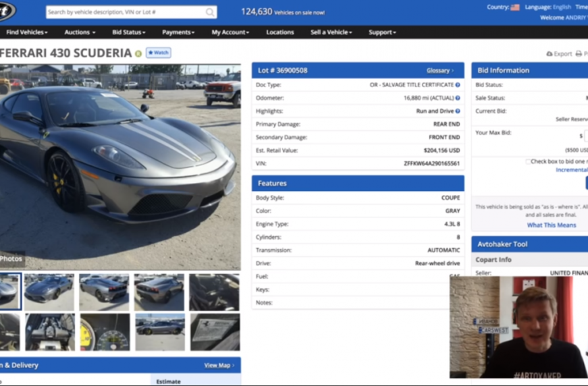Click green badge beside Ferrari 430 Scuderia title
Image resolution: width=588 pixels, height=386 pixels.
click(x=138, y=53)
